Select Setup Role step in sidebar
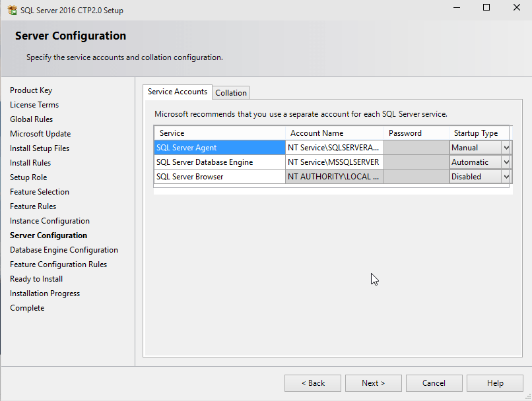 click(28, 177)
